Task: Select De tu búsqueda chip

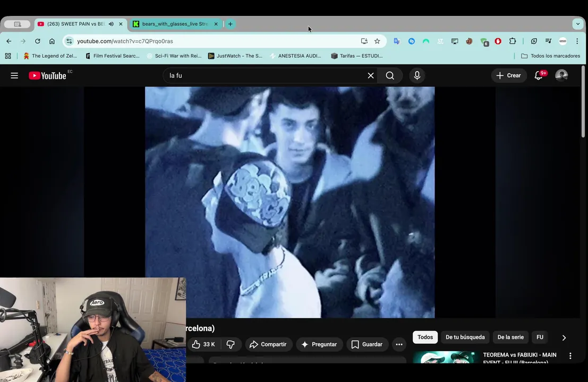Action: pos(465,337)
